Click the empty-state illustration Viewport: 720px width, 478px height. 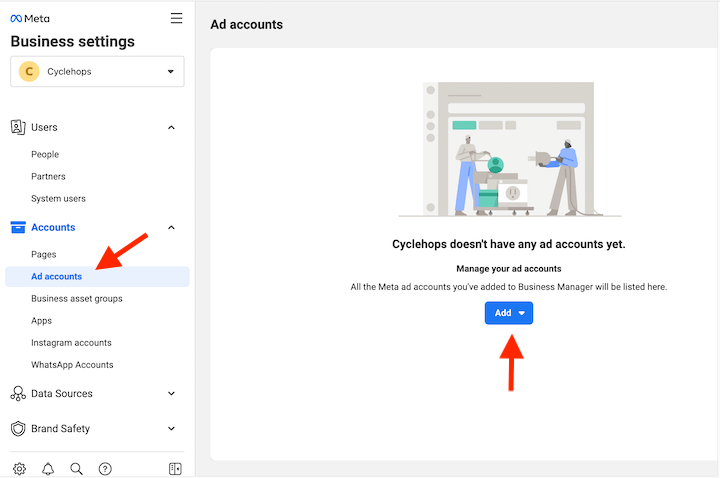pyautogui.click(x=510, y=149)
